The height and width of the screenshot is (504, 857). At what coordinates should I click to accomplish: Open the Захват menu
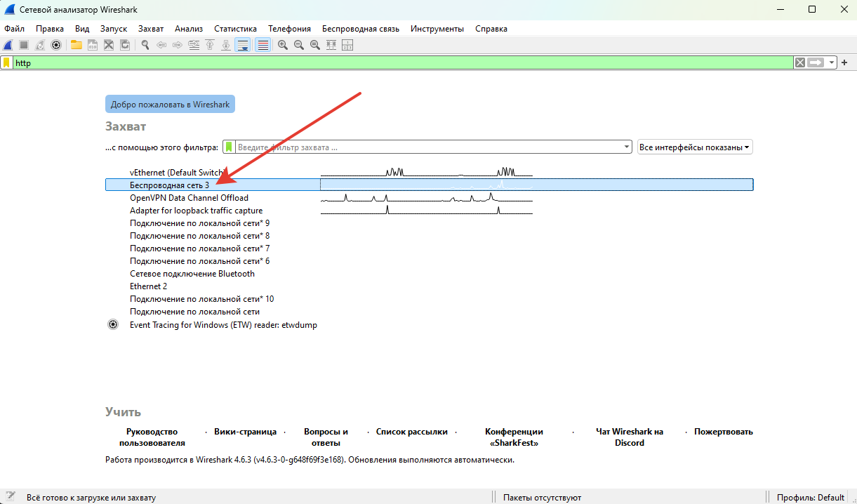(x=151, y=29)
